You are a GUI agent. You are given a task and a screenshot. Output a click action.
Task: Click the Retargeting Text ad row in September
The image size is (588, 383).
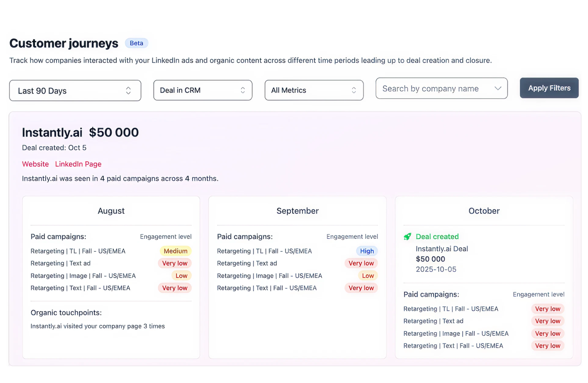(x=246, y=263)
